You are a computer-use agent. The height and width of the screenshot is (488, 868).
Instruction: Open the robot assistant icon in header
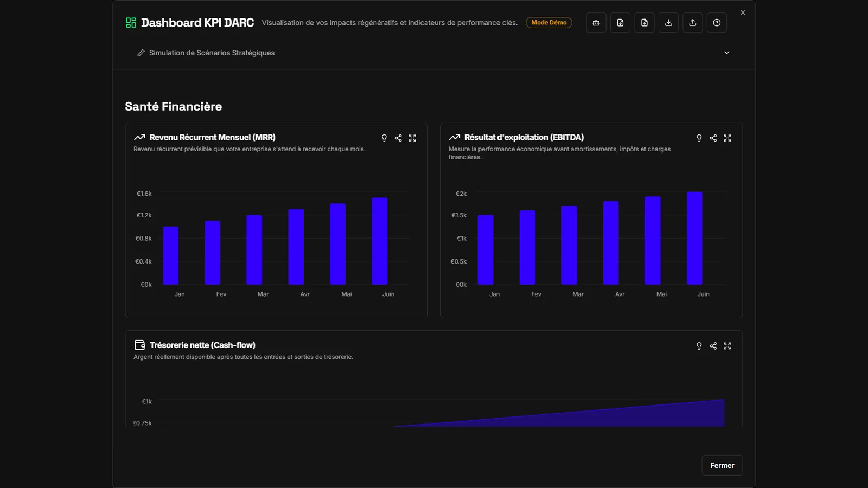(x=596, y=23)
